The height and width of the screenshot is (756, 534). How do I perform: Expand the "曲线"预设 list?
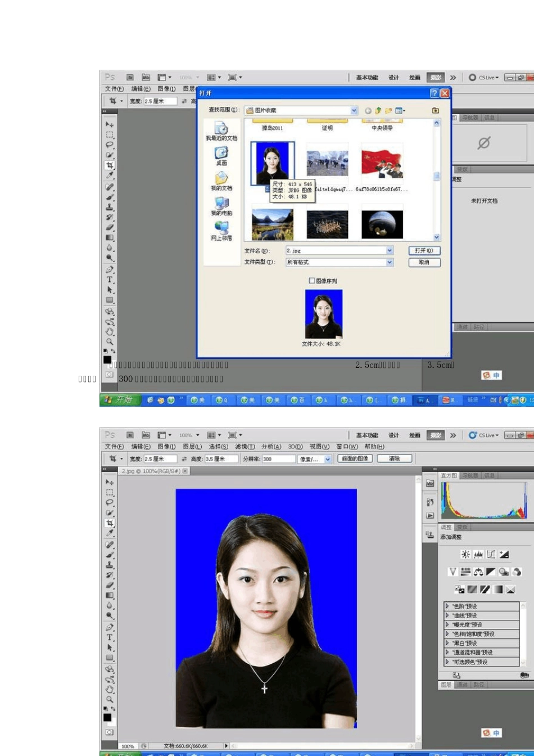pos(447,615)
